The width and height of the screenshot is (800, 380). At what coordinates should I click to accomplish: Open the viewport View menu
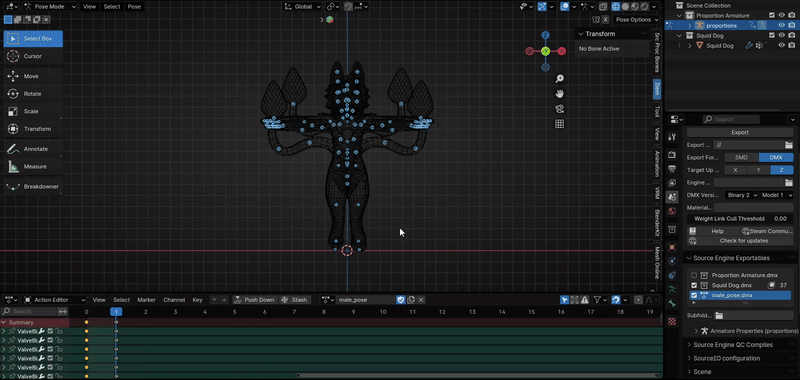point(89,7)
